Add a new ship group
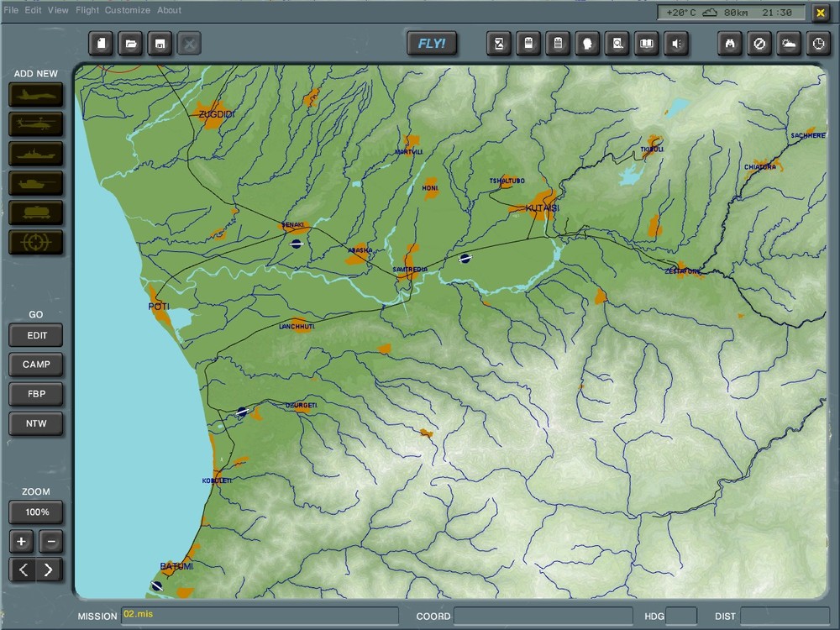The width and height of the screenshot is (840, 630). pyautogui.click(x=35, y=153)
